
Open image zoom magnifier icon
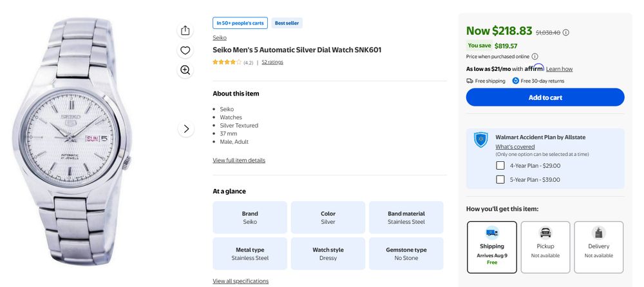coord(185,70)
